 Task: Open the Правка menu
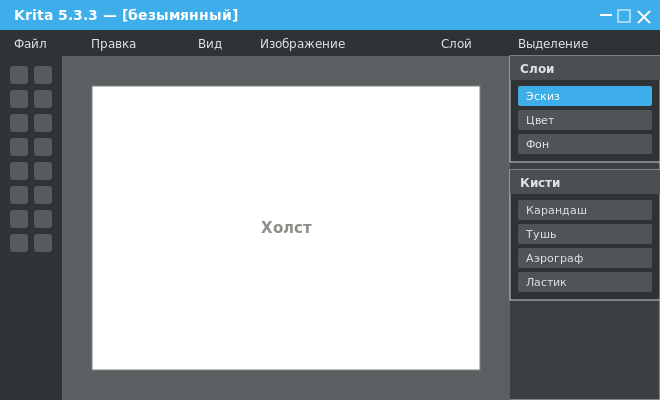point(113,43)
